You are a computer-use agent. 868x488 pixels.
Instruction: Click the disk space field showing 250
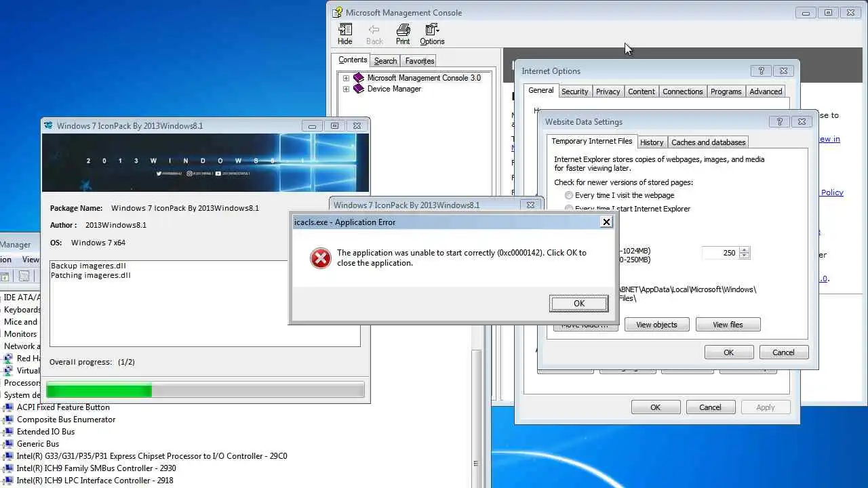coord(721,253)
